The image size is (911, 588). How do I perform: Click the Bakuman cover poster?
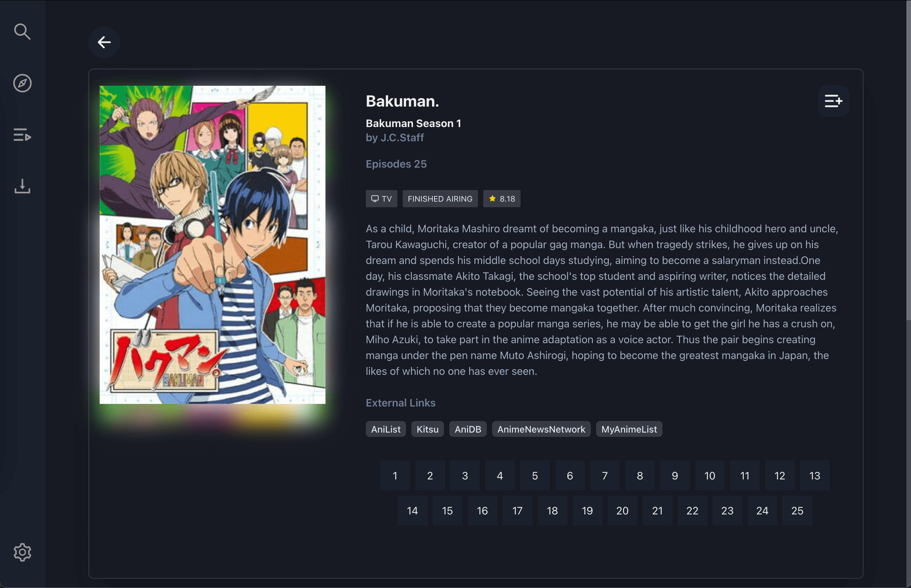(x=212, y=245)
